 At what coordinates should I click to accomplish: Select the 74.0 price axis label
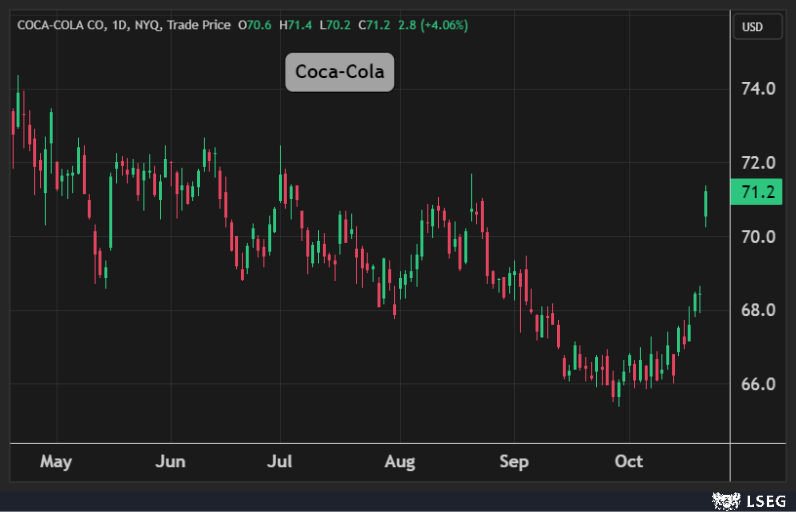tap(759, 88)
